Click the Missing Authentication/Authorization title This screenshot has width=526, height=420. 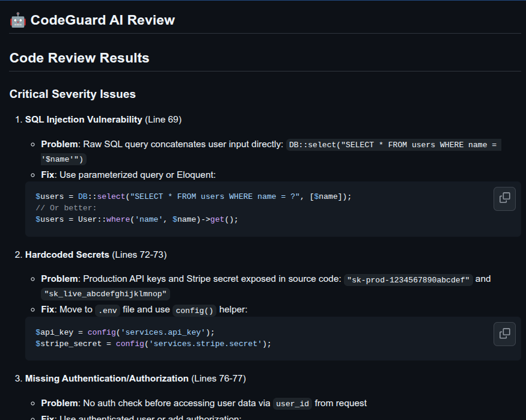coord(106,379)
